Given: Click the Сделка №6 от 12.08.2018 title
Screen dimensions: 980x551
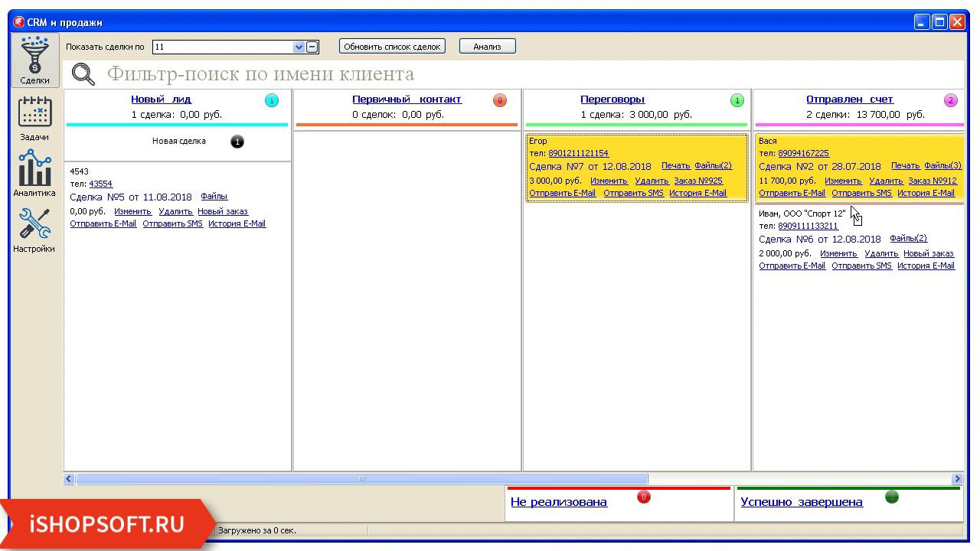Looking at the screenshot, I should (x=820, y=240).
